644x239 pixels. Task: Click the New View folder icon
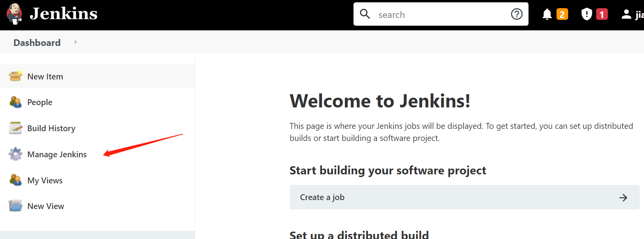(16, 206)
